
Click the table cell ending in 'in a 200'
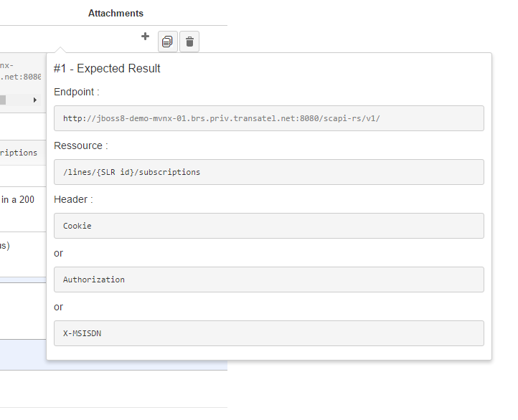pyautogui.click(x=19, y=200)
